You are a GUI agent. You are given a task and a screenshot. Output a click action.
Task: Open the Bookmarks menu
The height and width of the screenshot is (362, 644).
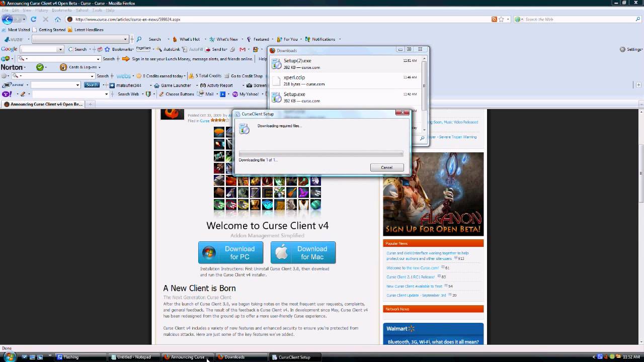pyautogui.click(x=62, y=10)
